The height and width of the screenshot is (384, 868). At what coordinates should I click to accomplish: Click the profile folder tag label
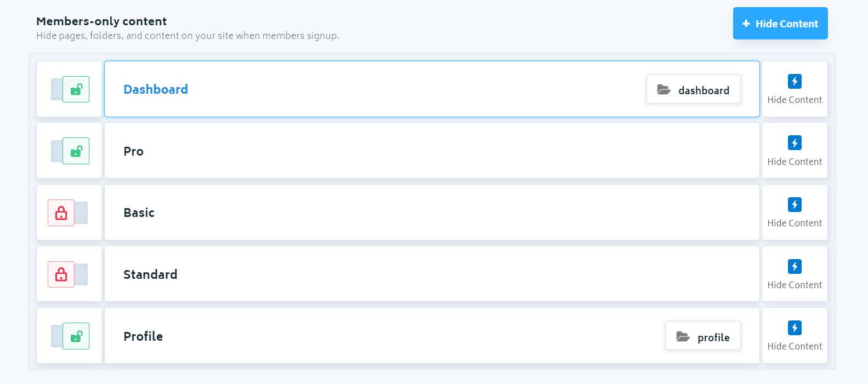713,337
